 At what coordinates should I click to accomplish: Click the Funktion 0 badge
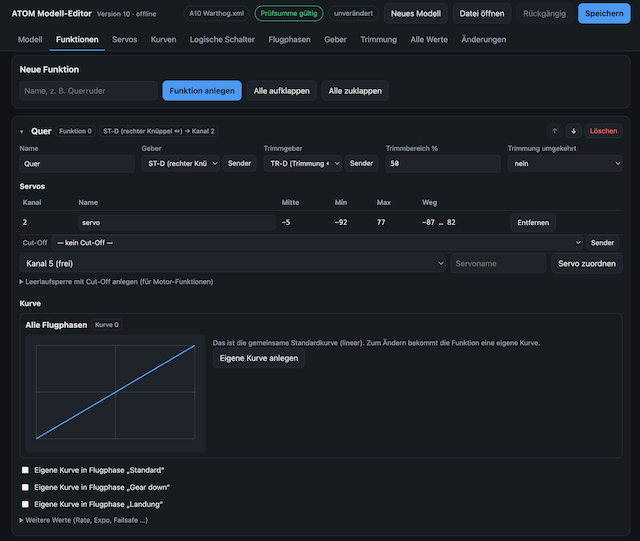pyautogui.click(x=76, y=131)
